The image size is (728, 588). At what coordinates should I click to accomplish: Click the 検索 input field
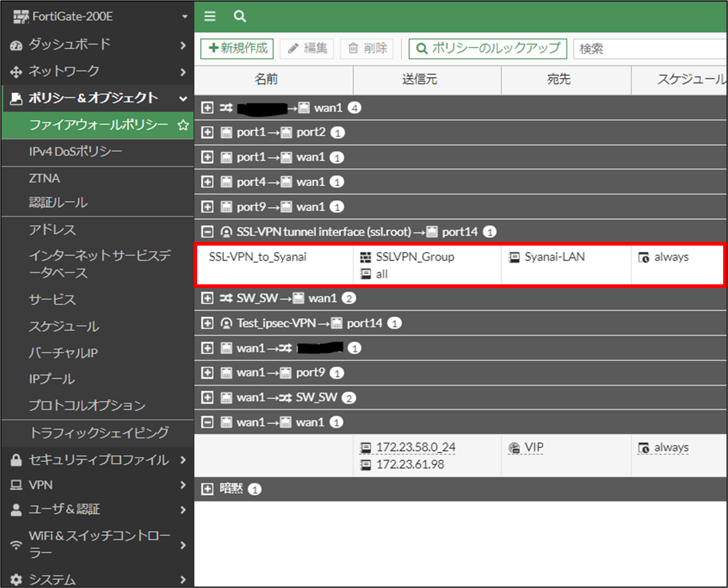pyautogui.click(x=650, y=48)
